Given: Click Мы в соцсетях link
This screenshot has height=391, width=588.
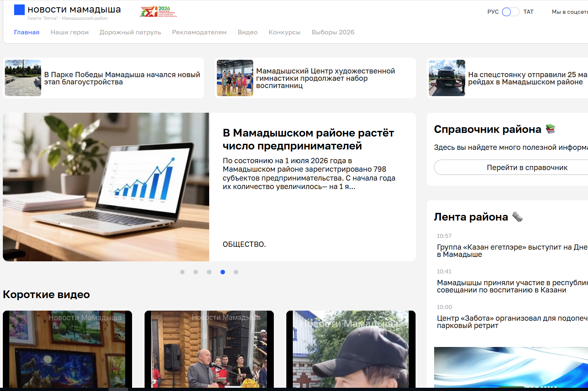Looking at the screenshot, I should [570, 12].
